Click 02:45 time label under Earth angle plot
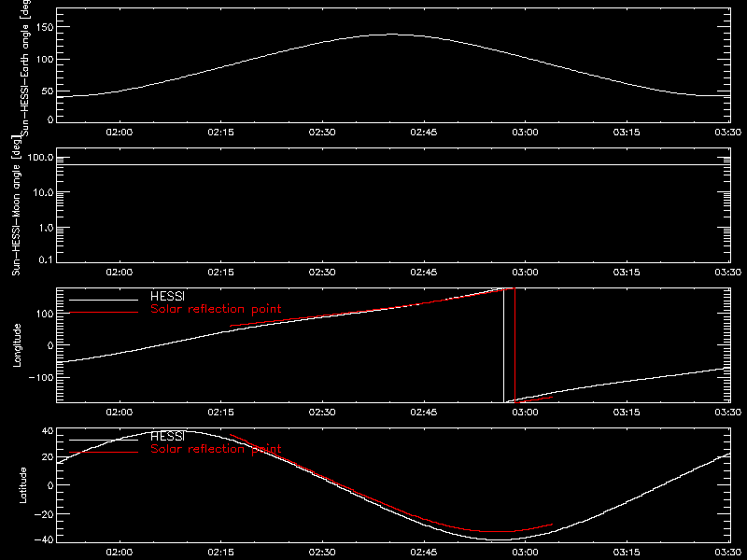747x560 pixels. tap(424, 133)
